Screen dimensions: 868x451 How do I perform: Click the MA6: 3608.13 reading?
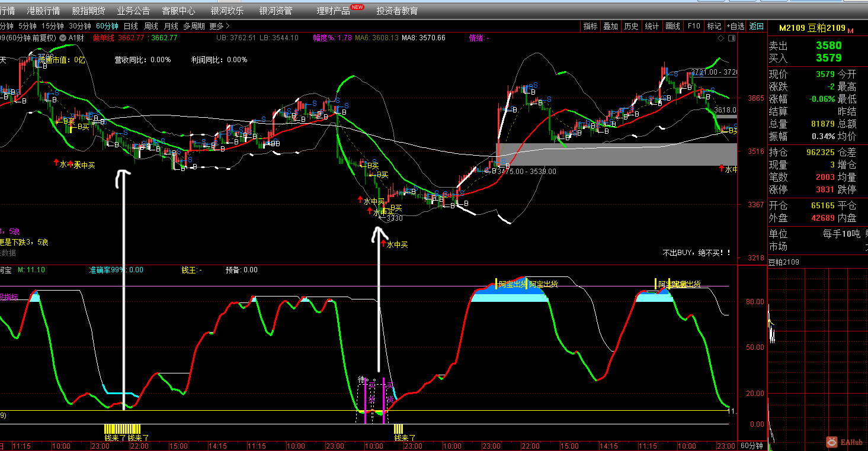click(377, 38)
